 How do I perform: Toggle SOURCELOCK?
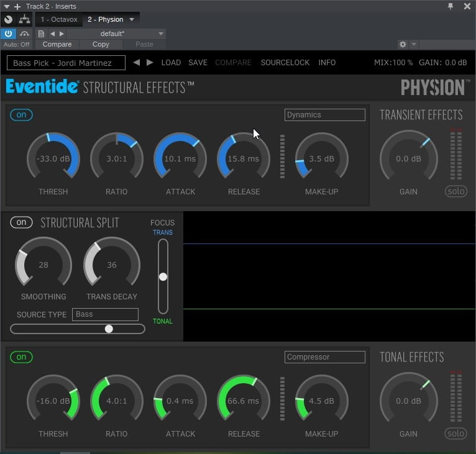pos(285,63)
